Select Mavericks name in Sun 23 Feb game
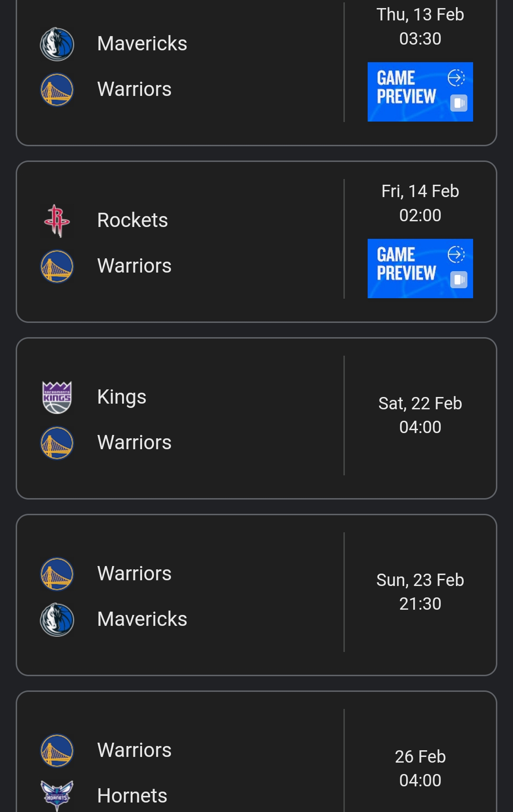 tap(142, 619)
